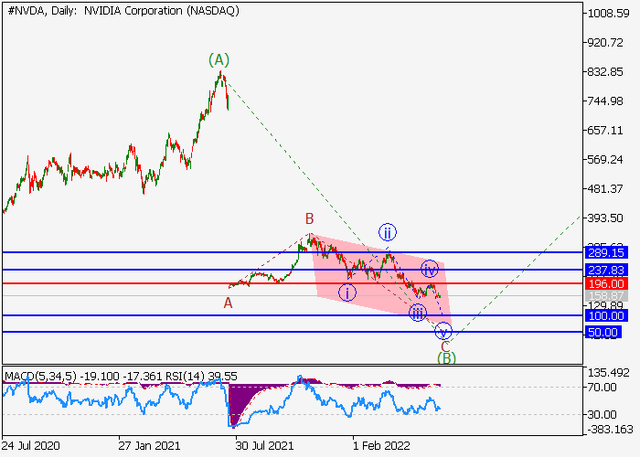This screenshot has width=640, height=457.
Task: Click the 100.00 price level tag
Action: tap(606, 316)
